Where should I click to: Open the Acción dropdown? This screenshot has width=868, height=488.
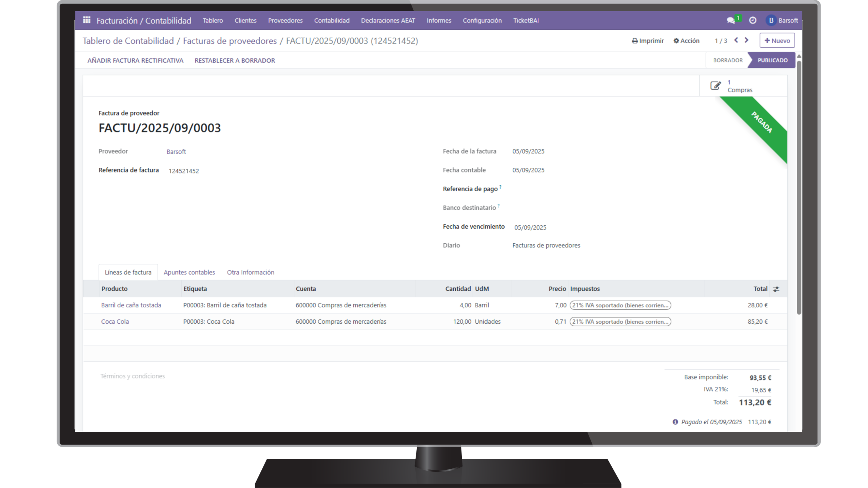[686, 41]
